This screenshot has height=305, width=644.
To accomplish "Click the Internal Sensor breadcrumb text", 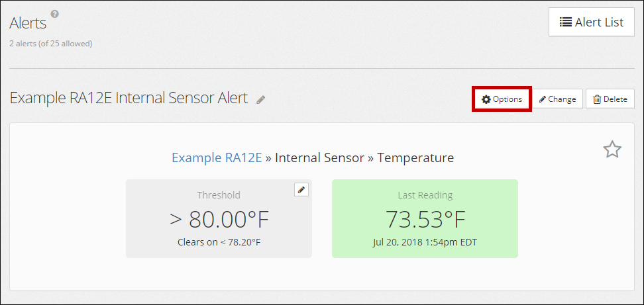I will pyautogui.click(x=319, y=157).
